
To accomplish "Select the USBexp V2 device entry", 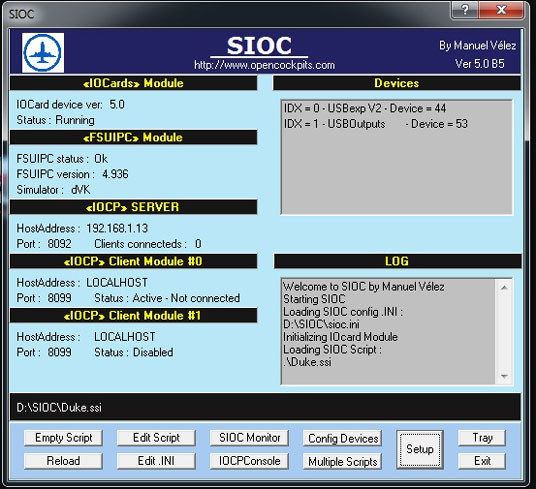I will point(365,108).
